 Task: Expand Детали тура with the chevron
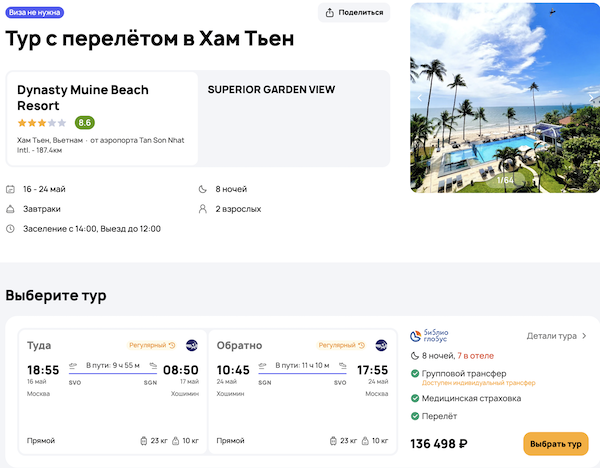[584, 336]
